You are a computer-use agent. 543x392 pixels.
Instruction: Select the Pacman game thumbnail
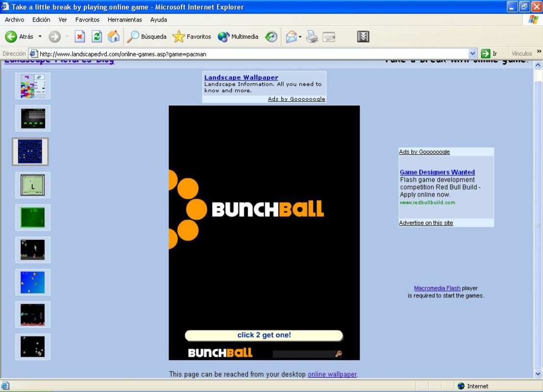coord(30,151)
